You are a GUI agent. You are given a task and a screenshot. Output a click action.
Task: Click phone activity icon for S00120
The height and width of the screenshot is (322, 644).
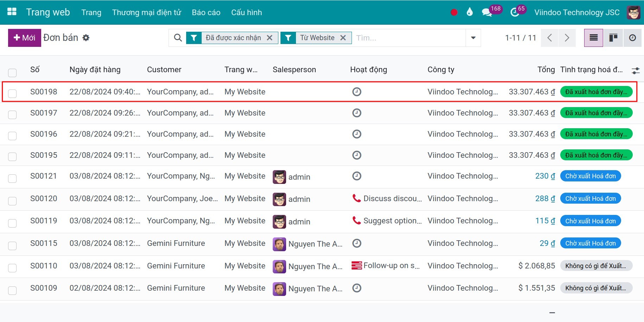pyautogui.click(x=356, y=198)
